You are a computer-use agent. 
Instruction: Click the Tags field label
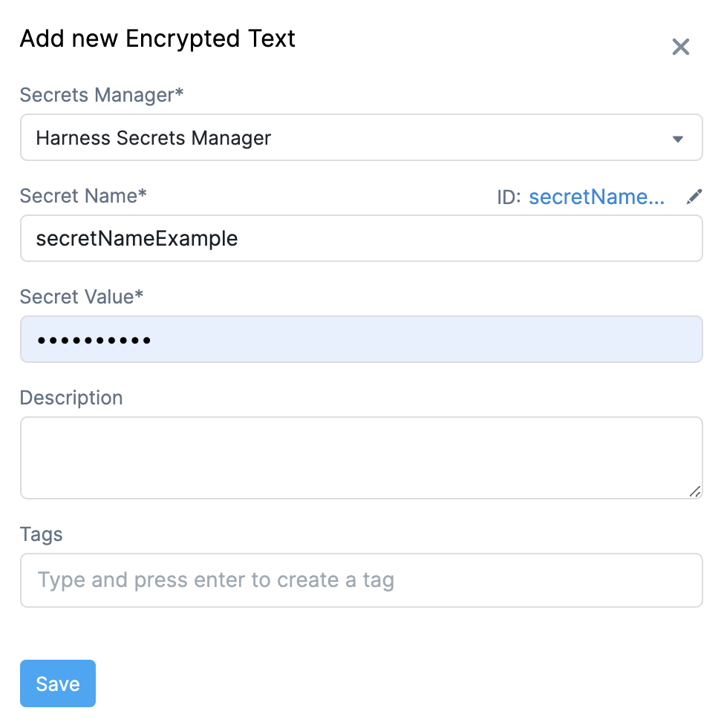(x=41, y=534)
